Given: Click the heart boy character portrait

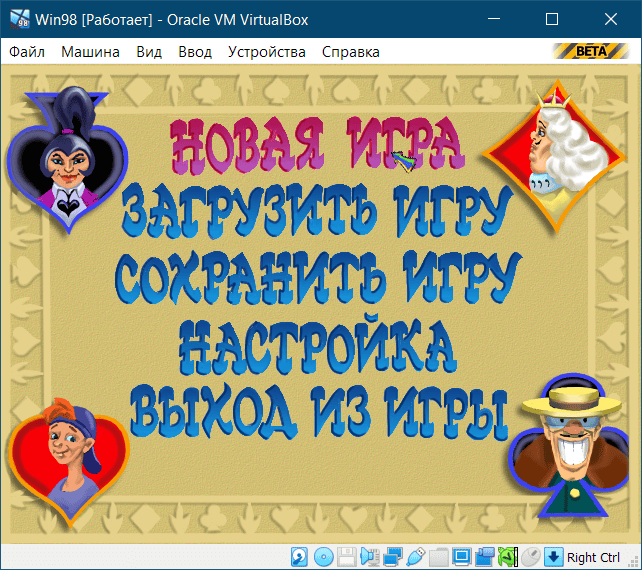Looking at the screenshot, I should 68,461.
